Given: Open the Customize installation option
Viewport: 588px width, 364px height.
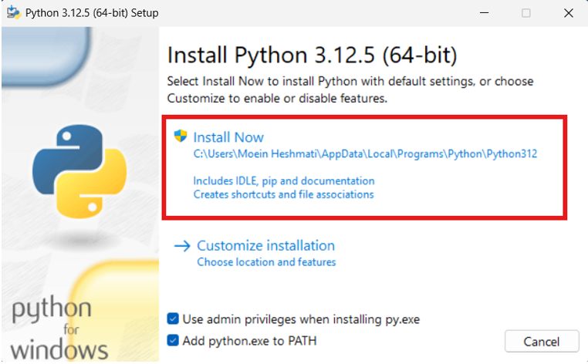Looking at the screenshot, I should [x=265, y=246].
